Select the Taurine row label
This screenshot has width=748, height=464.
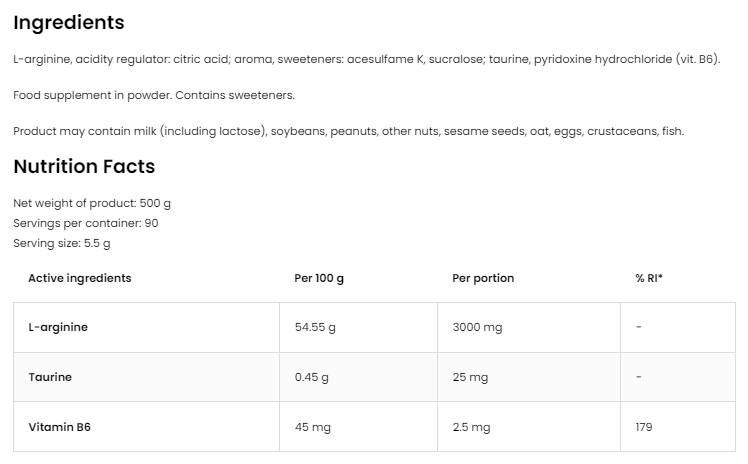[x=50, y=377]
